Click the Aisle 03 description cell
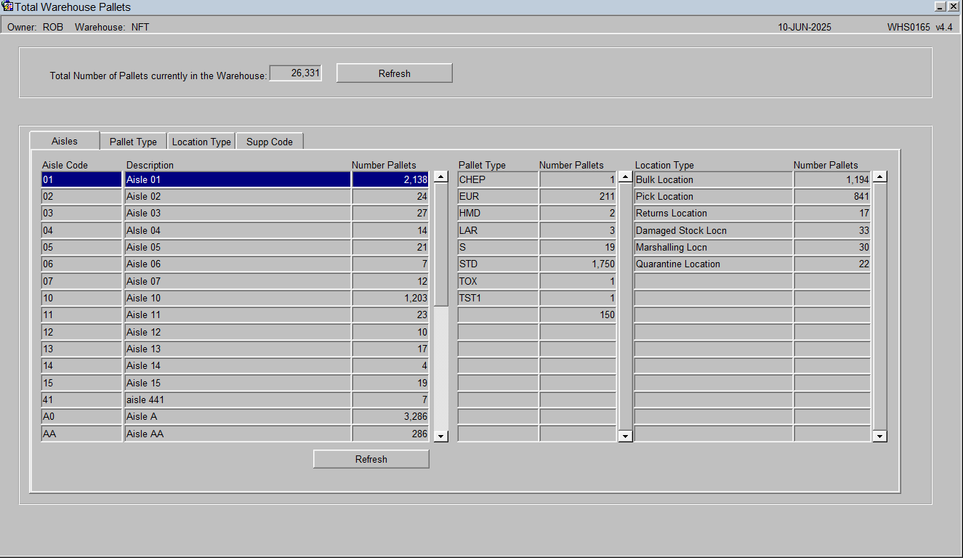Viewport: 963px width, 560px height. click(238, 213)
